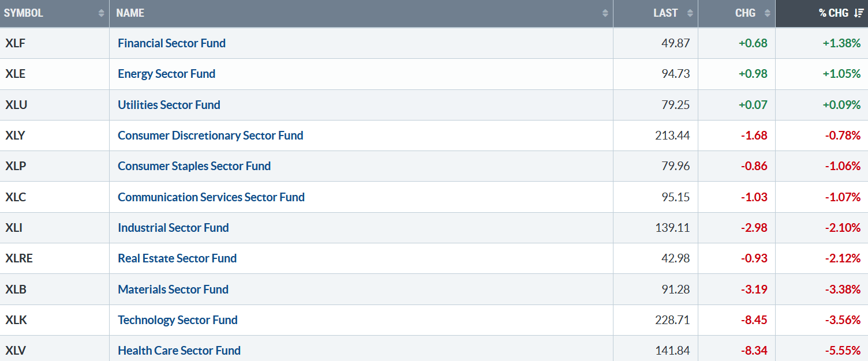Viewport: 868px width, 361px height.
Task: Click the -1.68 change value
Action: [x=754, y=136]
